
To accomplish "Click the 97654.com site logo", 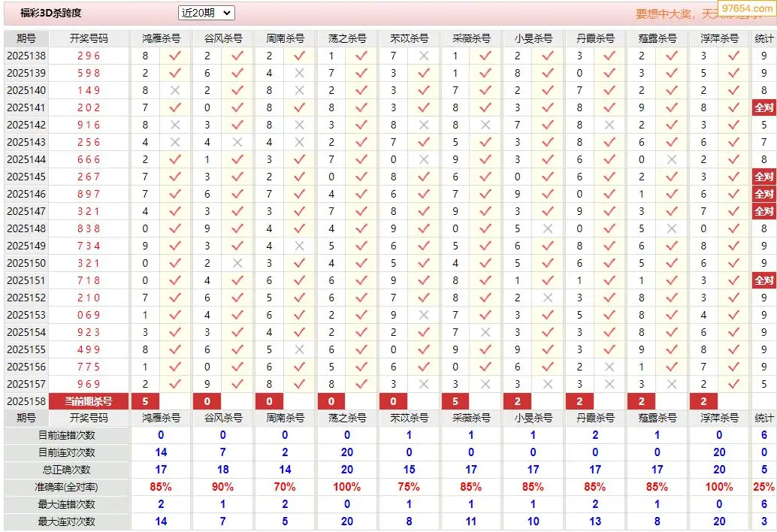I will click(747, 8).
